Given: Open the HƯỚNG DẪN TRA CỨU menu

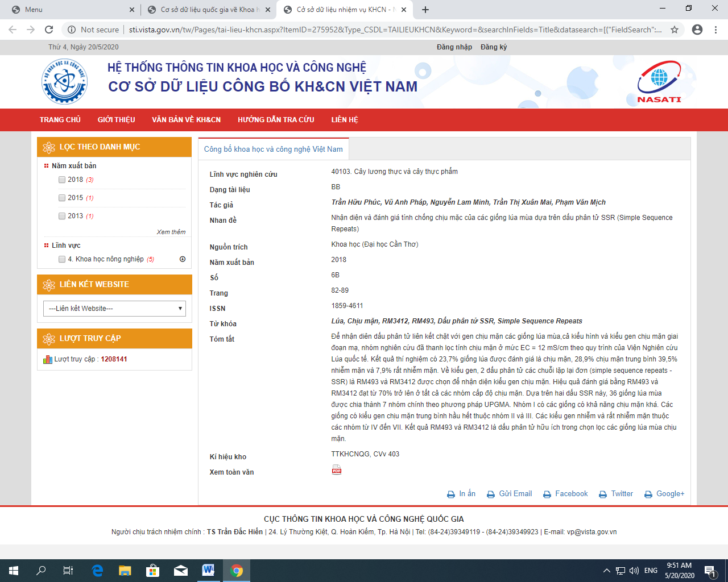Looking at the screenshot, I should (x=276, y=120).
